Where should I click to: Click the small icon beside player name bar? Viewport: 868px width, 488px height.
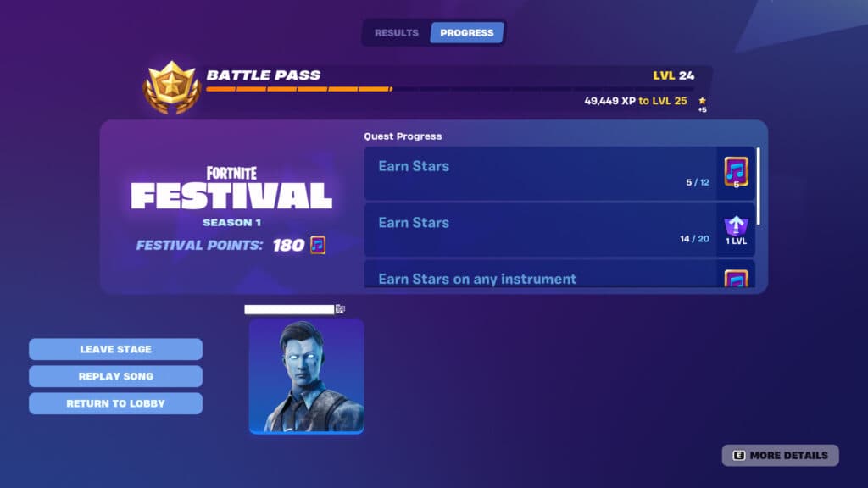pos(341,309)
